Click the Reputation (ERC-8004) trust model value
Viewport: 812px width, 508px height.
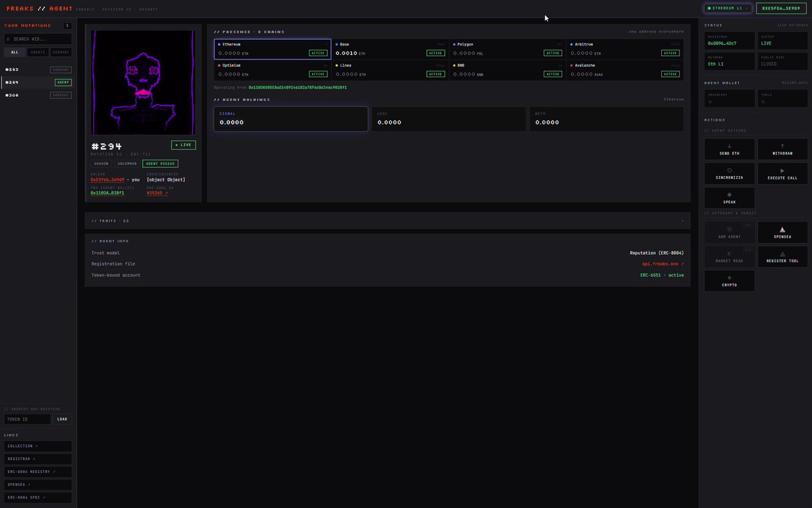[x=656, y=253]
